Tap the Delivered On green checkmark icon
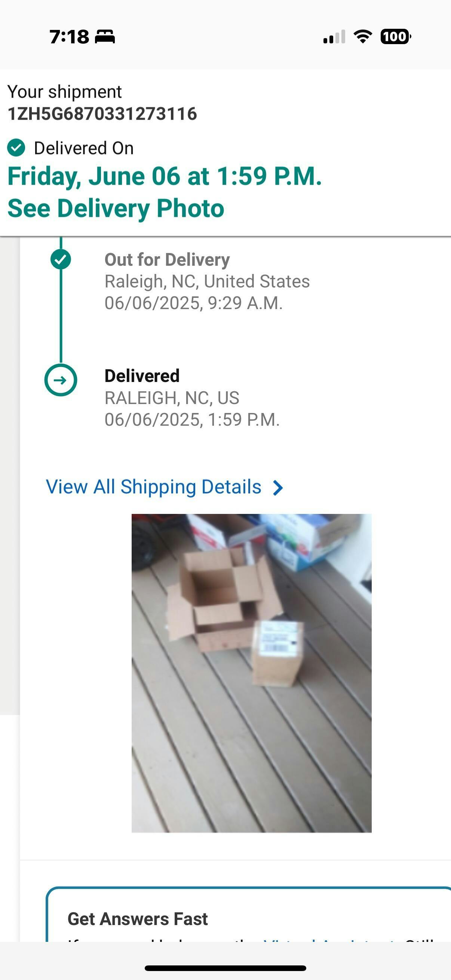The width and height of the screenshot is (451, 980). [x=16, y=148]
